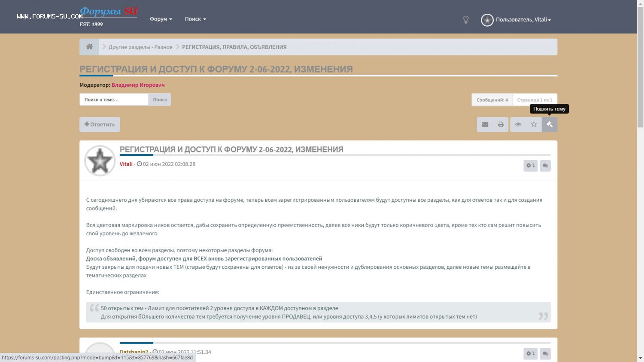The width and height of the screenshot is (644, 362).
Task: Click the lightbulb icon in the header
Action: click(x=466, y=20)
